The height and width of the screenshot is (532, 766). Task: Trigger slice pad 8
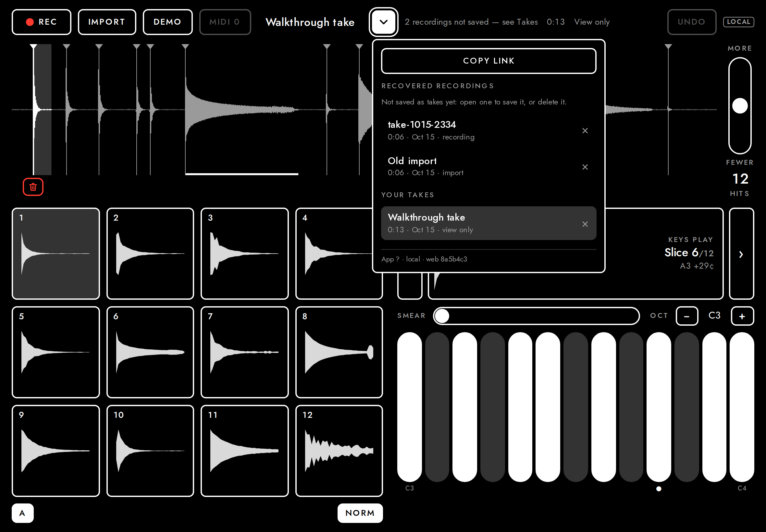[x=339, y=352]
